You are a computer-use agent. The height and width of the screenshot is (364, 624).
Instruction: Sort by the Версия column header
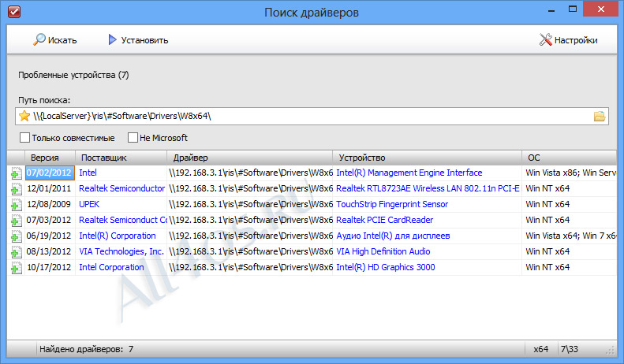50,158
